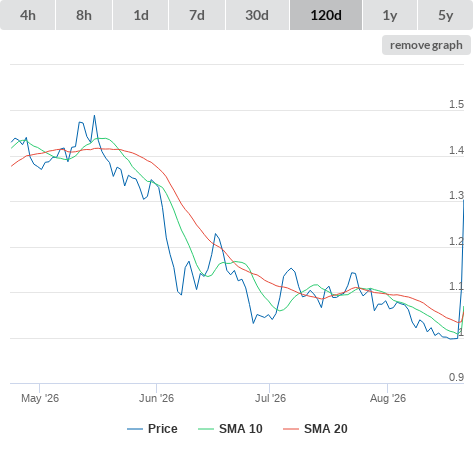This screenshot has width=474, height=455.
Task: Click the remove graph button
Action: (x=426, y=45)
